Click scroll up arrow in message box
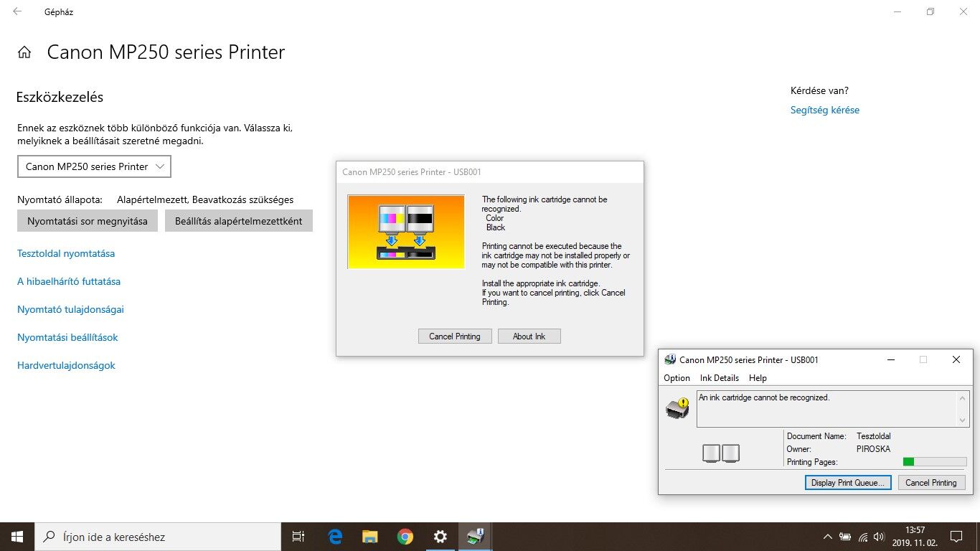Viewport: 980px width, 551px height. 963,397
